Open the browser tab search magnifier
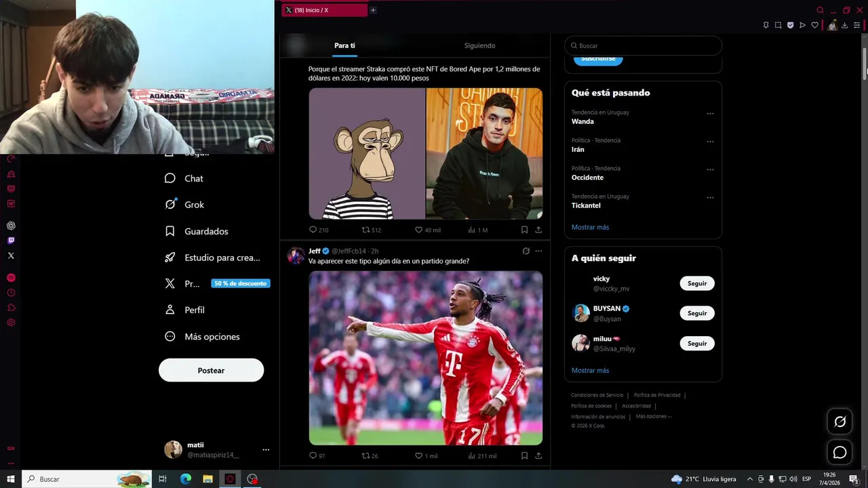868x488 pixels. pyautogui.click(x=820, y=10)
